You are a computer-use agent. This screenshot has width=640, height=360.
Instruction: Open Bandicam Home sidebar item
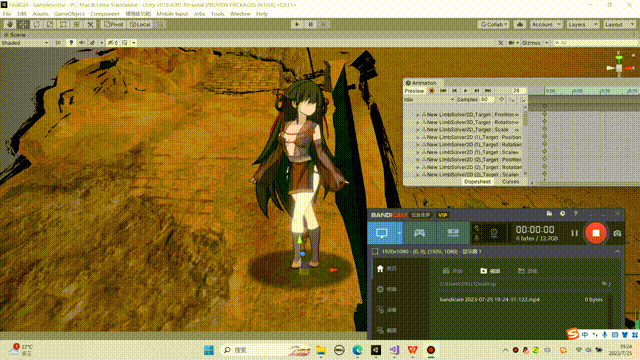coord(387,269)
